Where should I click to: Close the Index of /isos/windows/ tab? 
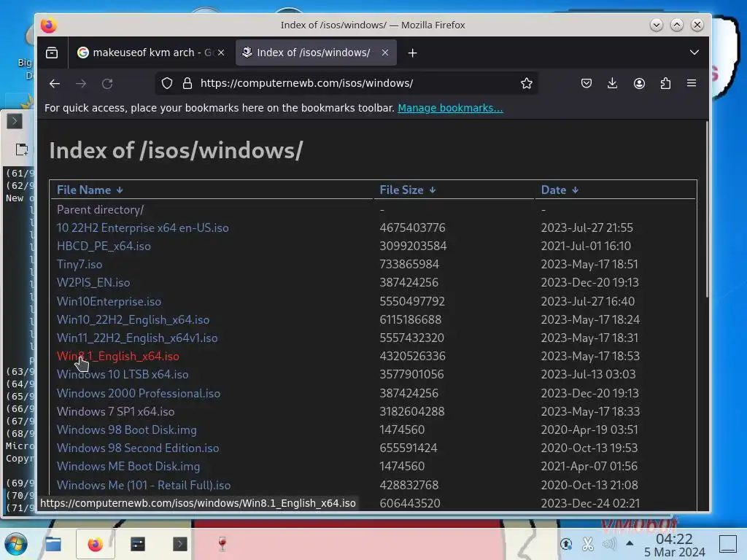[x=385, y=52]
